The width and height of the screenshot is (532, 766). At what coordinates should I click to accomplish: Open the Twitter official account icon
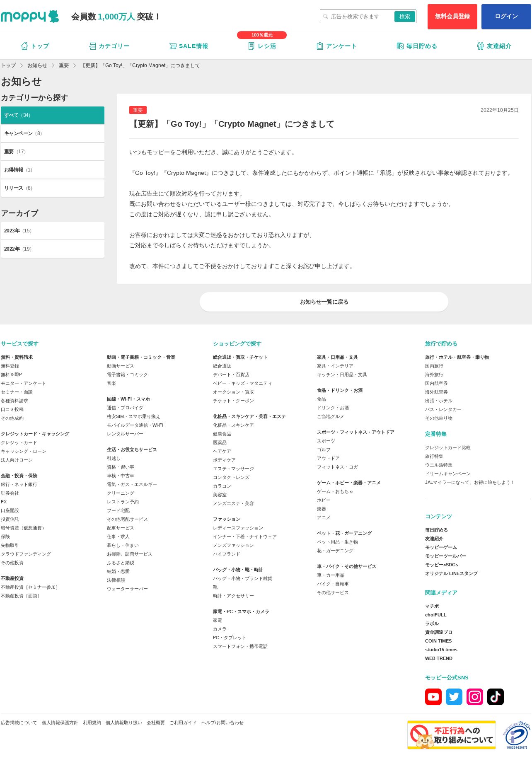(x=454, y=697)
